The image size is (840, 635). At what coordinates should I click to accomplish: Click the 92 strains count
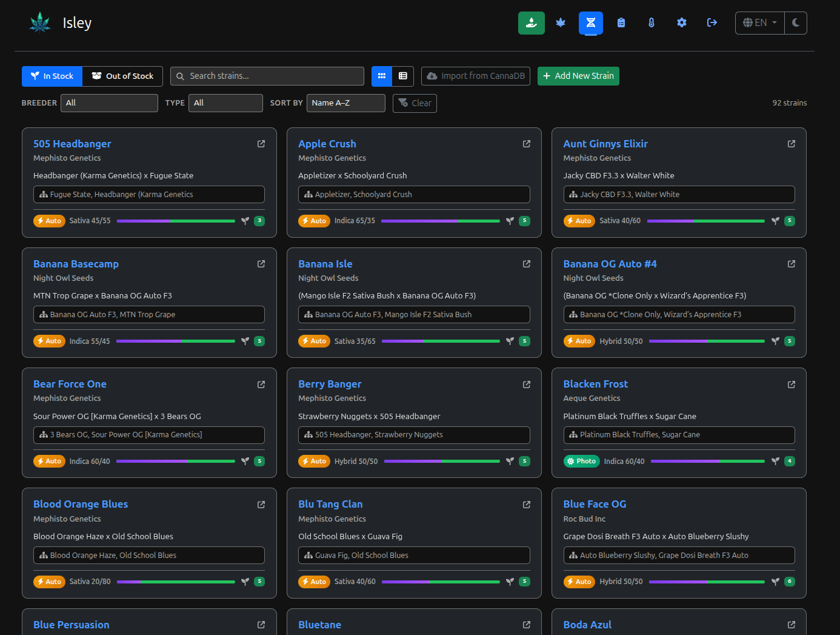point(789,103)
